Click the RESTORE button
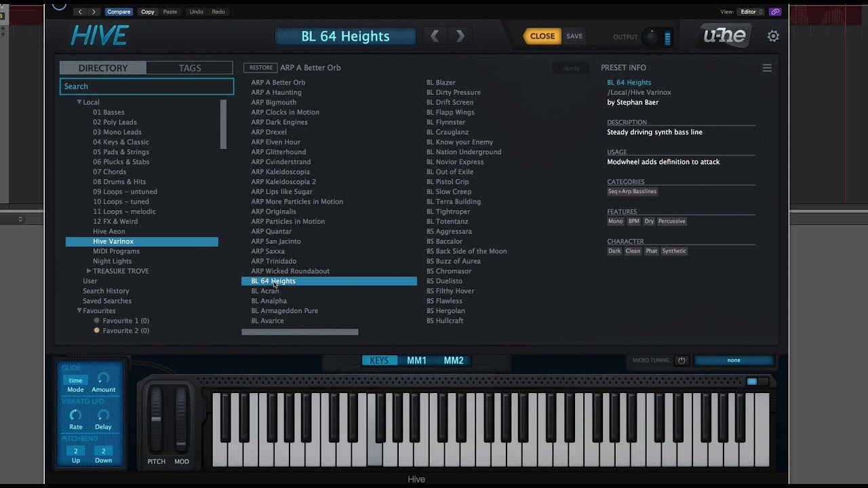868x488 pixels. pyautogui.click(x=260, y=68)
